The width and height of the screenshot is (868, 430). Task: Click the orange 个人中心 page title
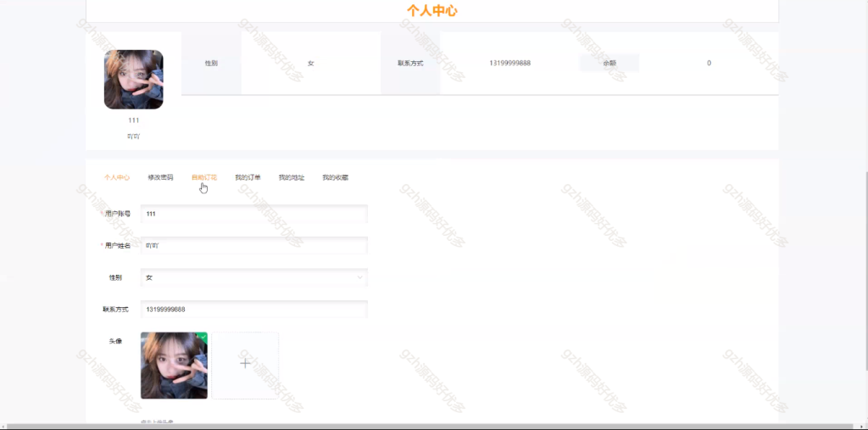click(432, 10)
